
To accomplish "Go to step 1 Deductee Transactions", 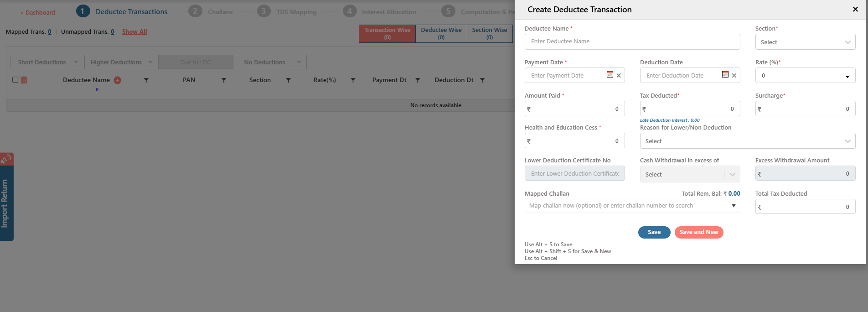I will (122, 11).
